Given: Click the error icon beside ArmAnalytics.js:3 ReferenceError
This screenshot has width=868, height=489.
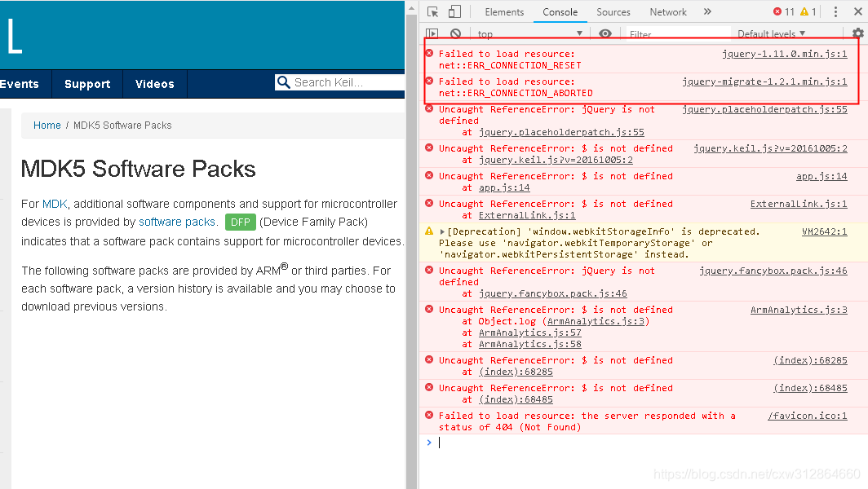Looking at the screenshot, I should pyautogui.click(x=429, y=309).
